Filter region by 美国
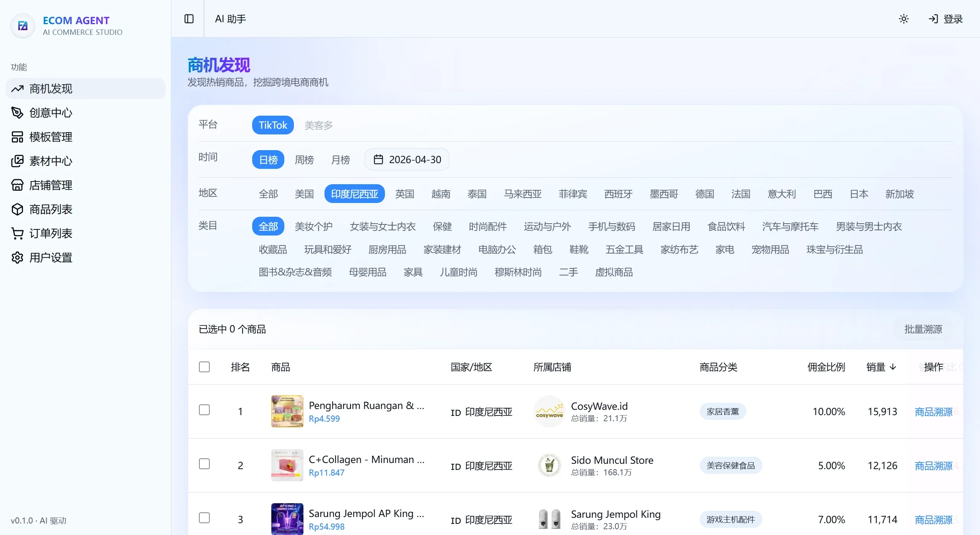The width and height of the screenshot is (980, 535). coord(304,194)
